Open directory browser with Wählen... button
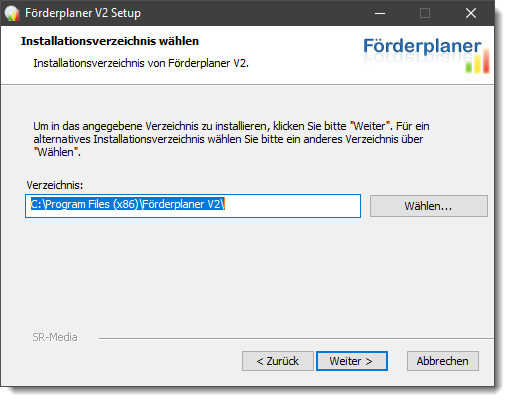This screenshot has height=402, width=510. tap(429, 206)
